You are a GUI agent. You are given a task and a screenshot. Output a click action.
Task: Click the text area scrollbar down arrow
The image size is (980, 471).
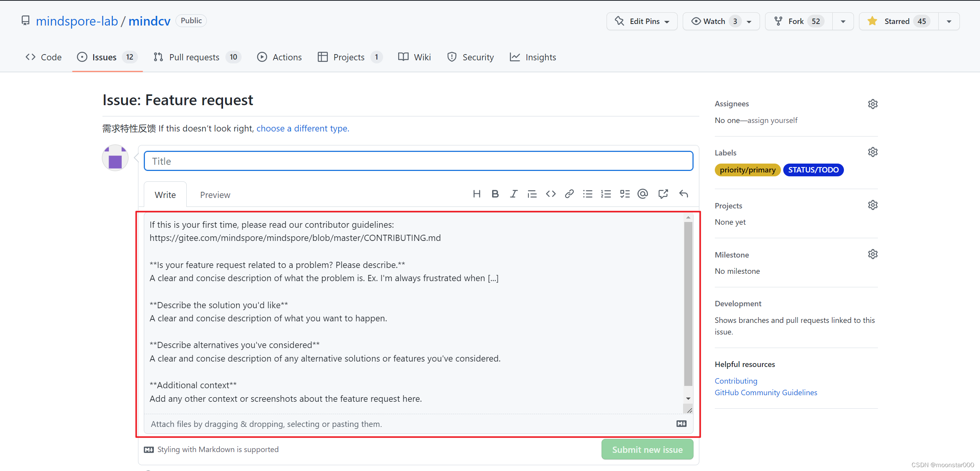688,398
